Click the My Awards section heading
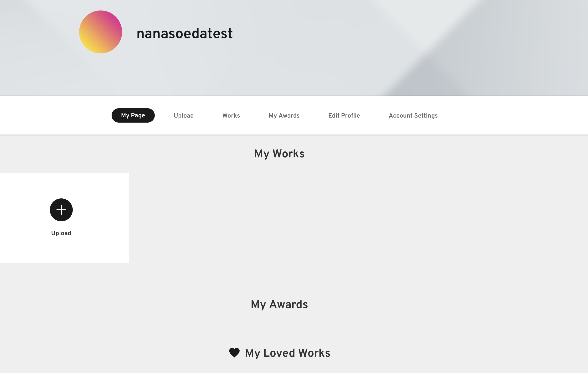Viewport: 588px width, 373px height. (279, 304)
